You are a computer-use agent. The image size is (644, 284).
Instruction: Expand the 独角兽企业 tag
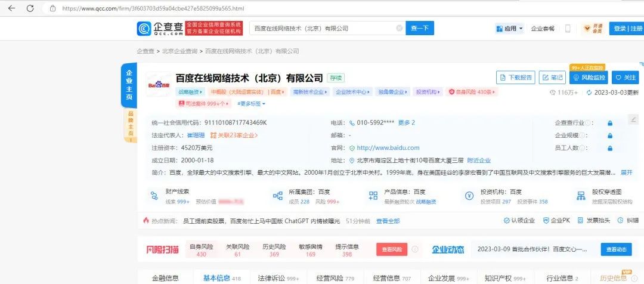pos(393,92)
